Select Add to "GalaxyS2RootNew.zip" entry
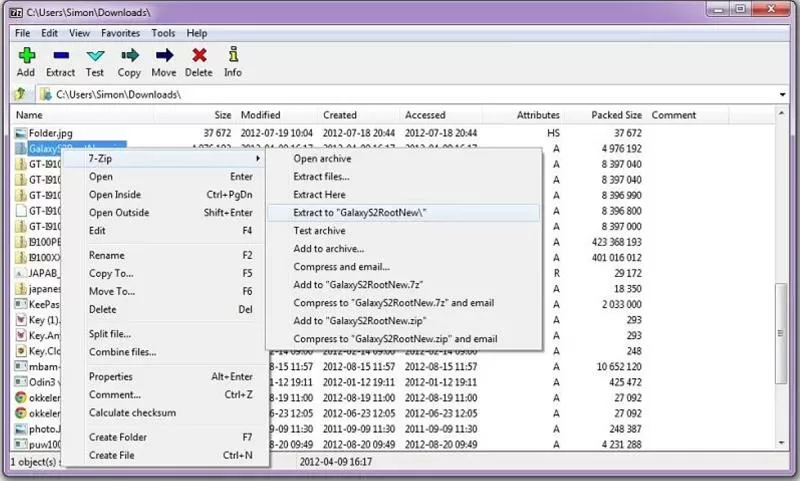Viewport: 800px width, 481px height. 359,321
